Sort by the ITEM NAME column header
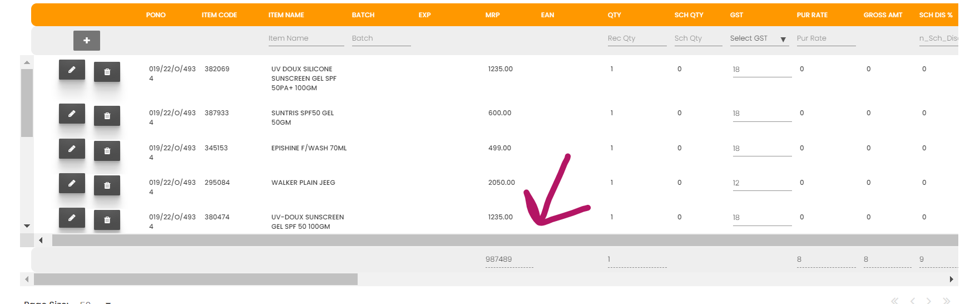980x304 pixels. point(286,15)
